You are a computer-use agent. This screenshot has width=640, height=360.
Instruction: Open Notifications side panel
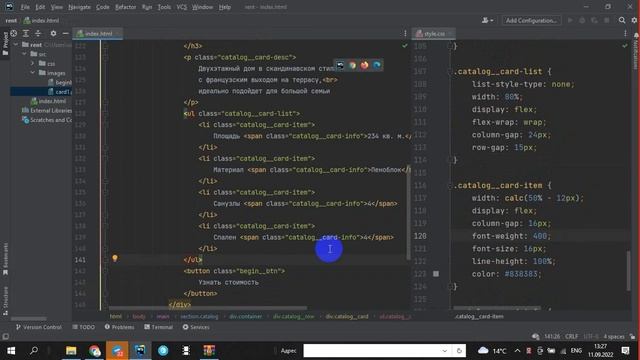[636, 51]
